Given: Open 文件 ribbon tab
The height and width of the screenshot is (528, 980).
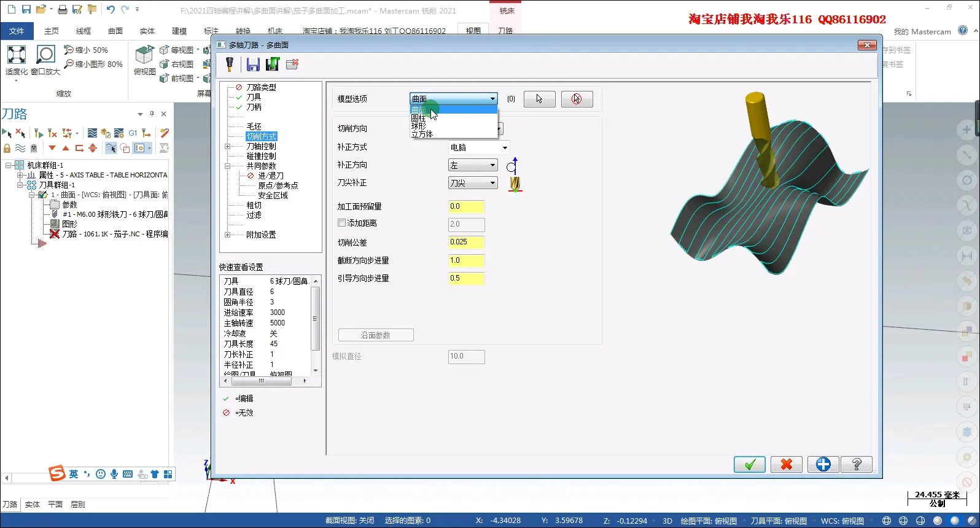Looking at the screenshot, I should pos(17,31).
